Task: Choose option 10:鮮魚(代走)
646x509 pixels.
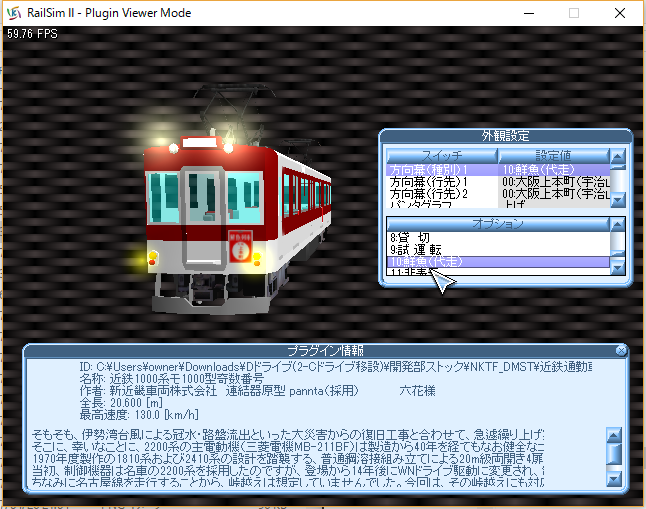Action: coord(498,262)
